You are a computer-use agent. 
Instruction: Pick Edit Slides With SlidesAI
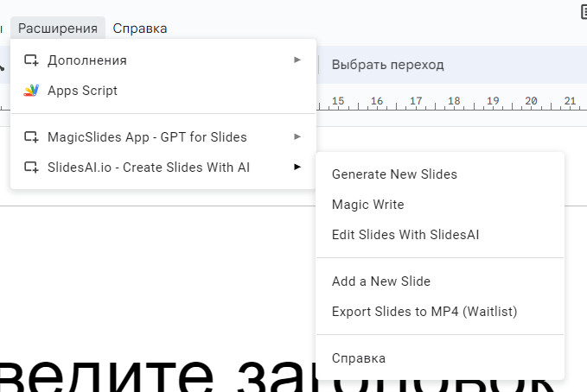tap(405, 235)
